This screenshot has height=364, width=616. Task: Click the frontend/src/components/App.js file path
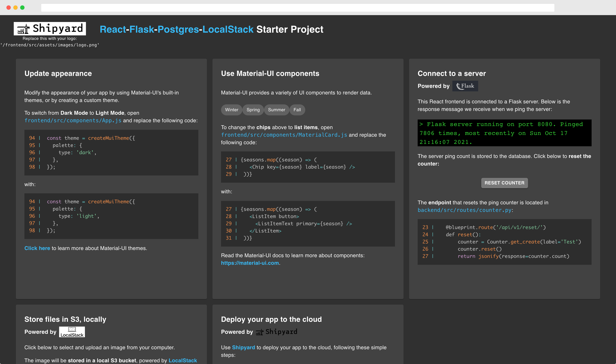tap(73, 120)
